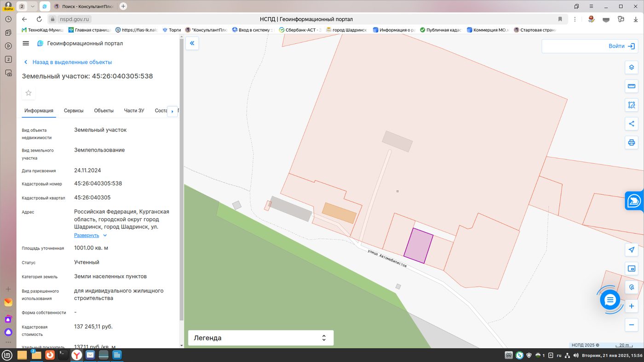This screenshot has height=362, width=644.
Task: Select the highlighted purple land parcel
Action: coord(419,246)
